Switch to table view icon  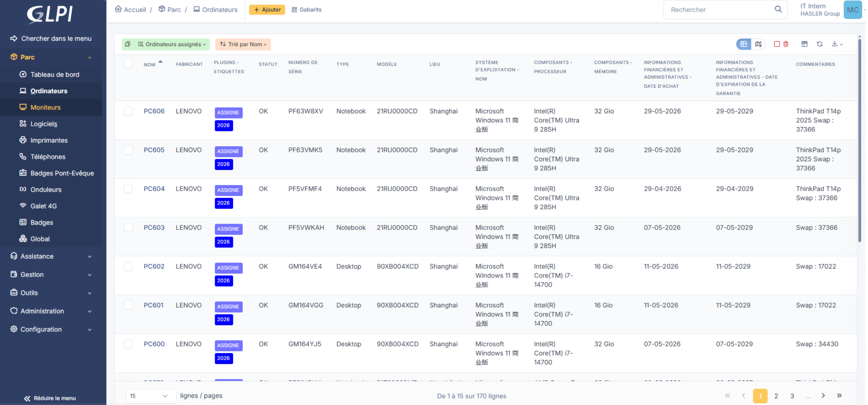pos(743,44)
